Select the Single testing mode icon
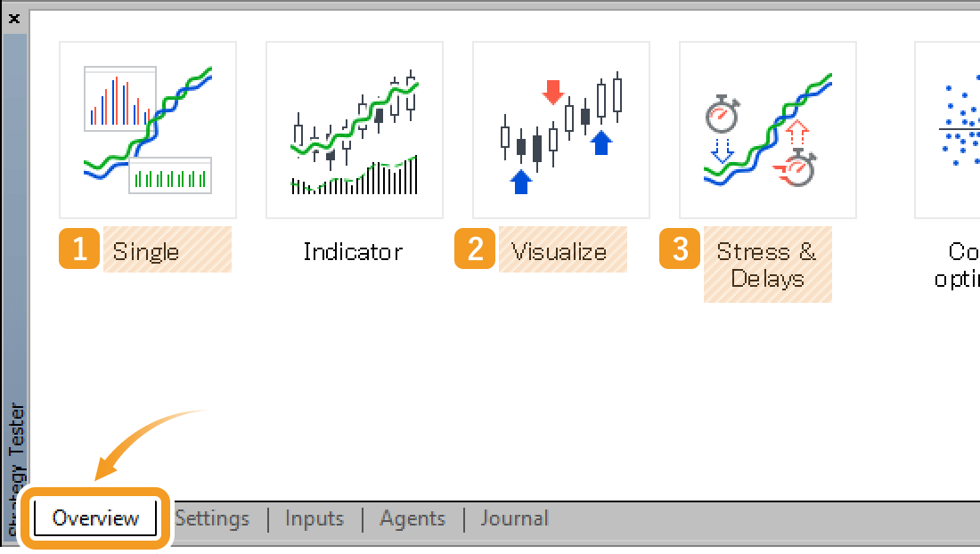The width and height of the screenshot is (980, 554). point(147,129)
